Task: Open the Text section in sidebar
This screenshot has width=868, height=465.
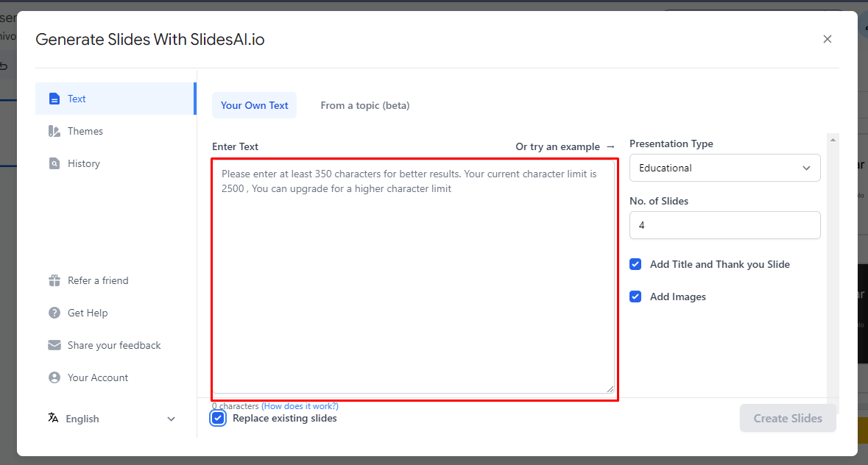Action: tap(115, 99)
